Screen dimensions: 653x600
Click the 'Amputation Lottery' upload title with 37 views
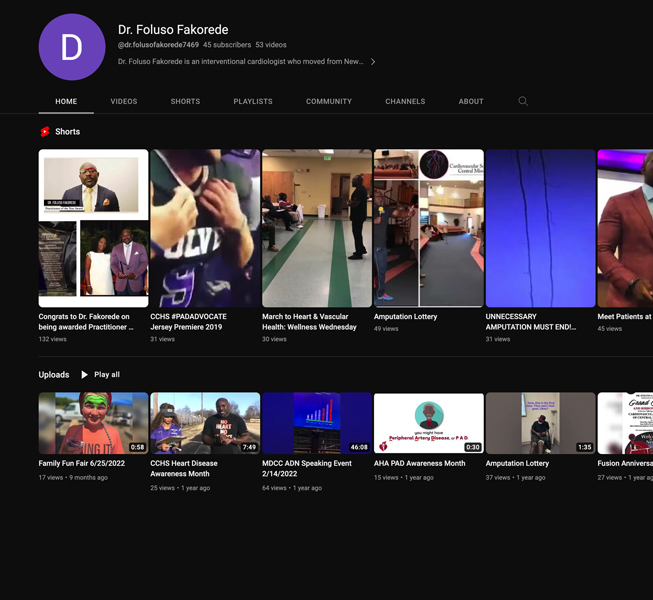coord(517,463)
